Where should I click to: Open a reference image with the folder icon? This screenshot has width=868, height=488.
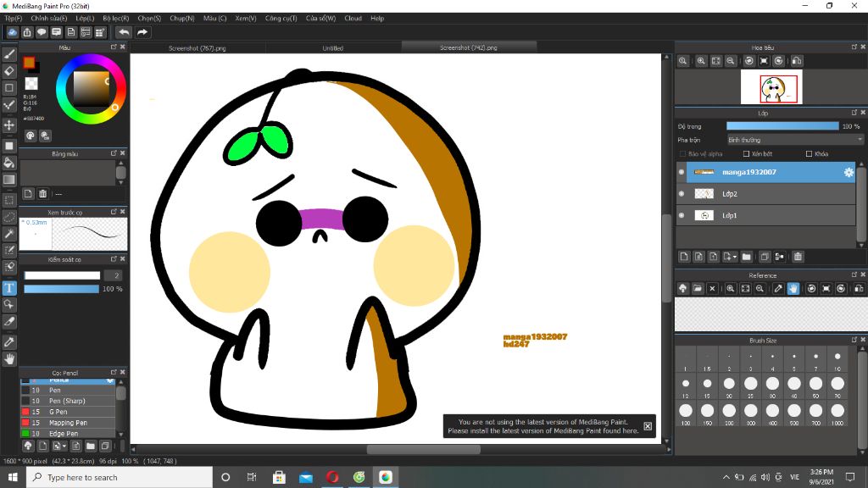pyautogui.click(x=698, y=288)
